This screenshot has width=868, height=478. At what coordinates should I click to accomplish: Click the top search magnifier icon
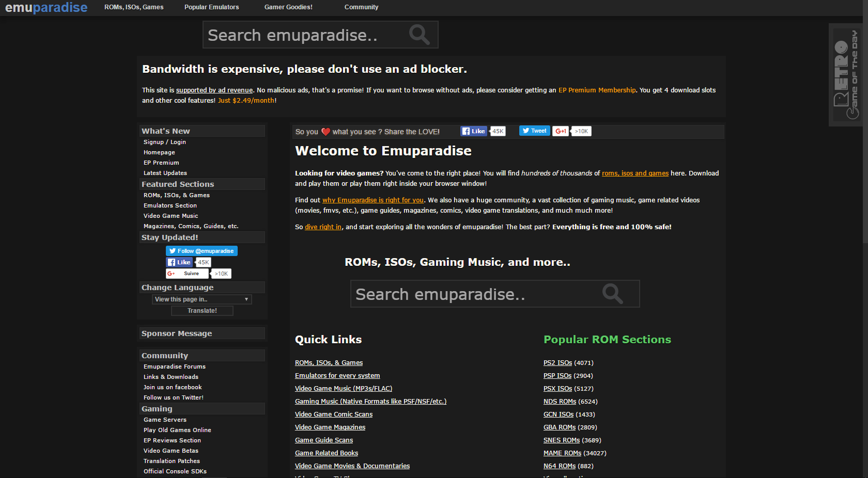[x=419, y=34]
